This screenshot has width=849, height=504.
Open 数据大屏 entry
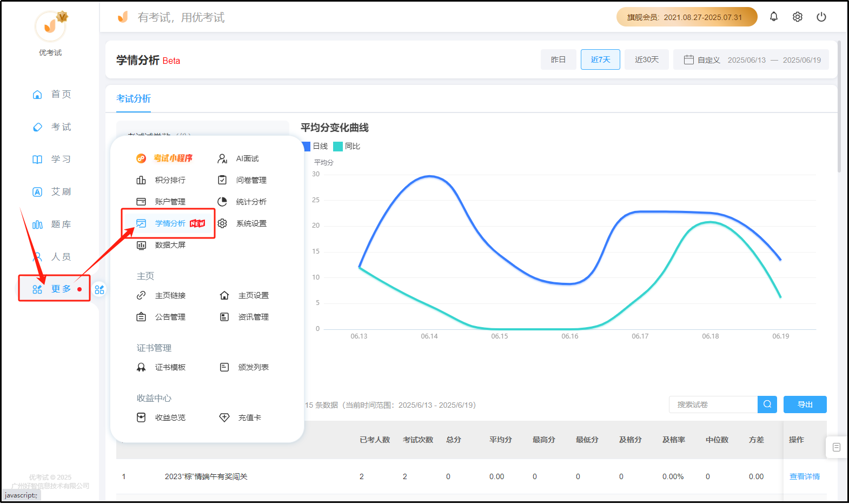click(161, 245)
